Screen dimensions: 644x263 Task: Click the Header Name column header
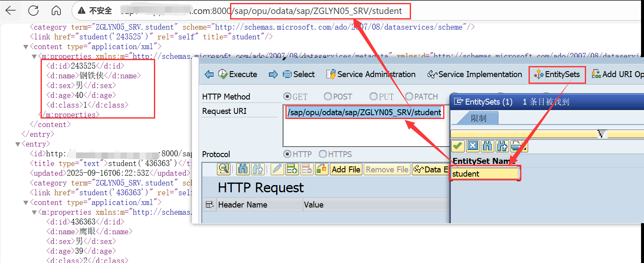tap(259, 205)
